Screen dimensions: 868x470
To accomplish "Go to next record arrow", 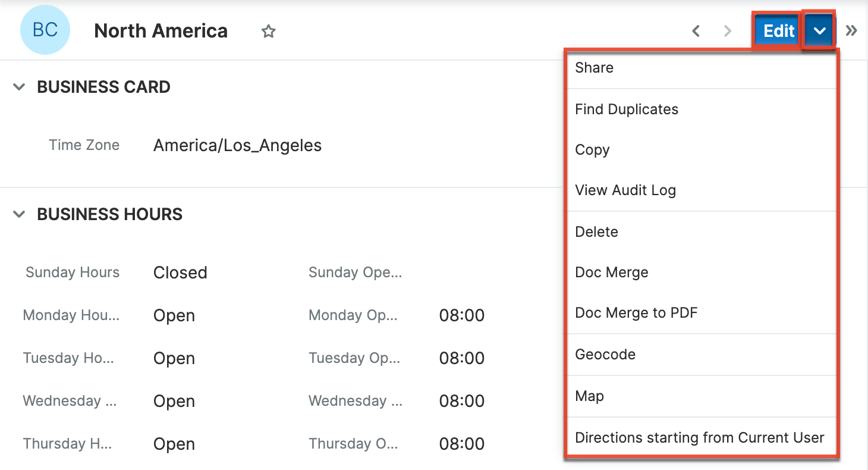I will [727, 31].
